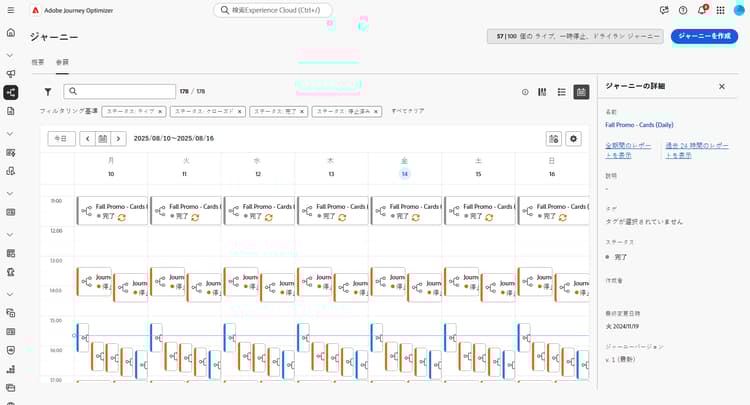This screenshot has height=405, width=750.
Task: Click the info circle icon beside view switches
Action: point(525,92)
